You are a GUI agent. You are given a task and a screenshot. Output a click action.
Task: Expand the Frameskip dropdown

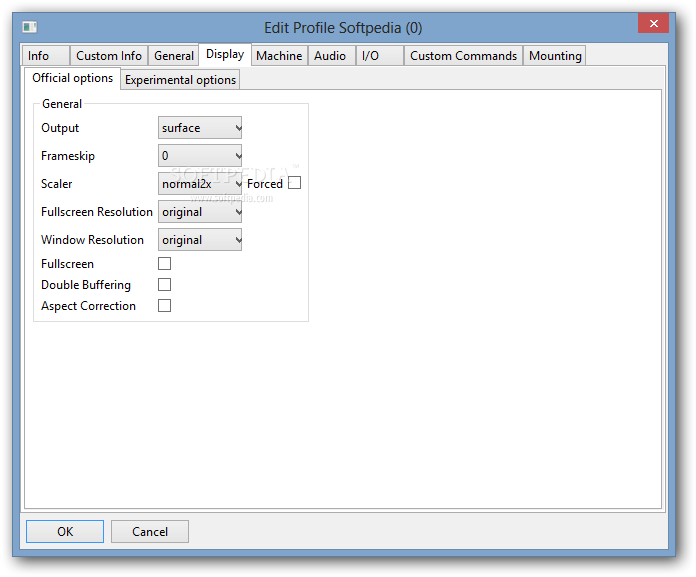click(200, 156)
